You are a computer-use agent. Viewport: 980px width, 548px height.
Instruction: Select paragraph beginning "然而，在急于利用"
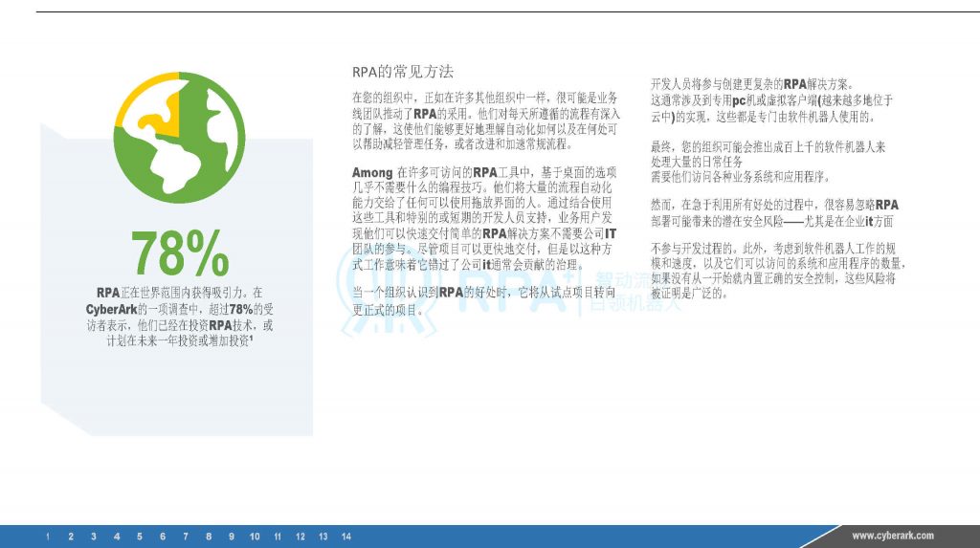coord(774,213)
